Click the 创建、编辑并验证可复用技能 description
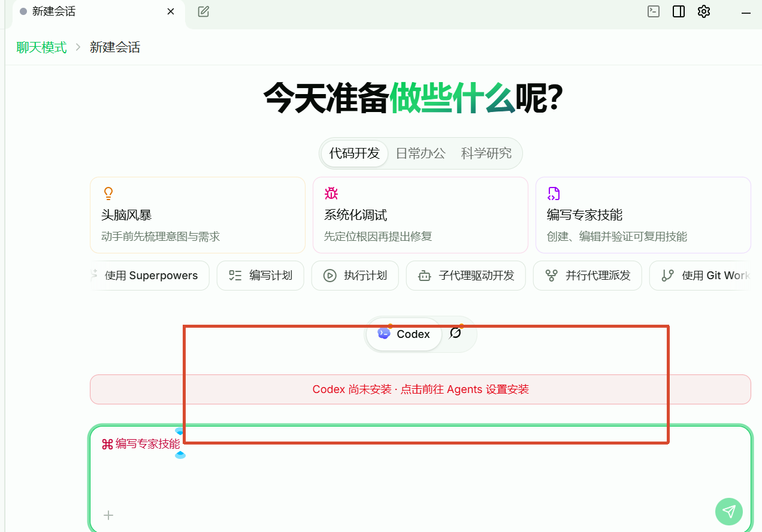The width and height of the screenshot is (762, 532). click(x=617, y=237)
